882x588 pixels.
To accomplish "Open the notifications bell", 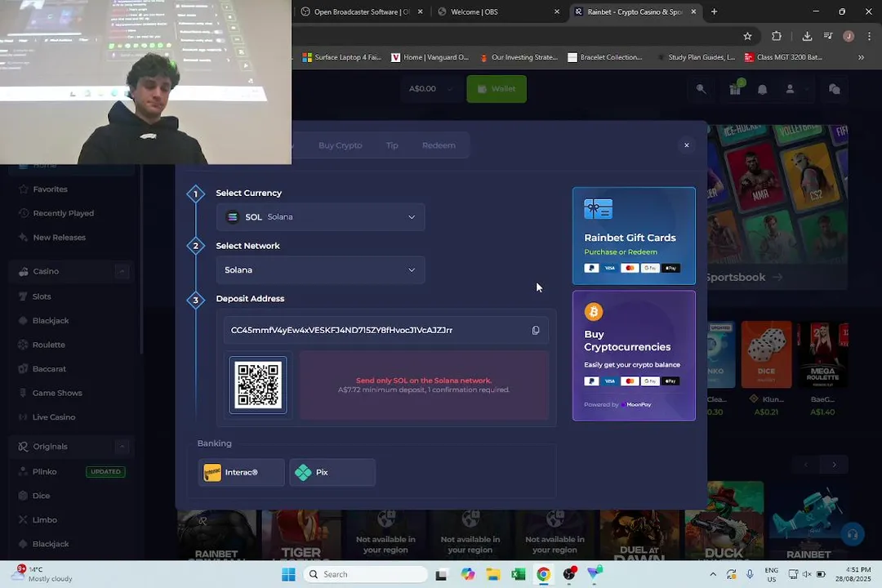I will coord(763,90).
